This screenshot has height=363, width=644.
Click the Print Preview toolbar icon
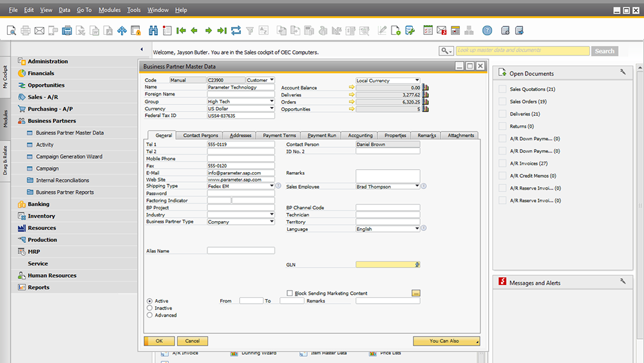pyautogui.click(x=12, y=30)
